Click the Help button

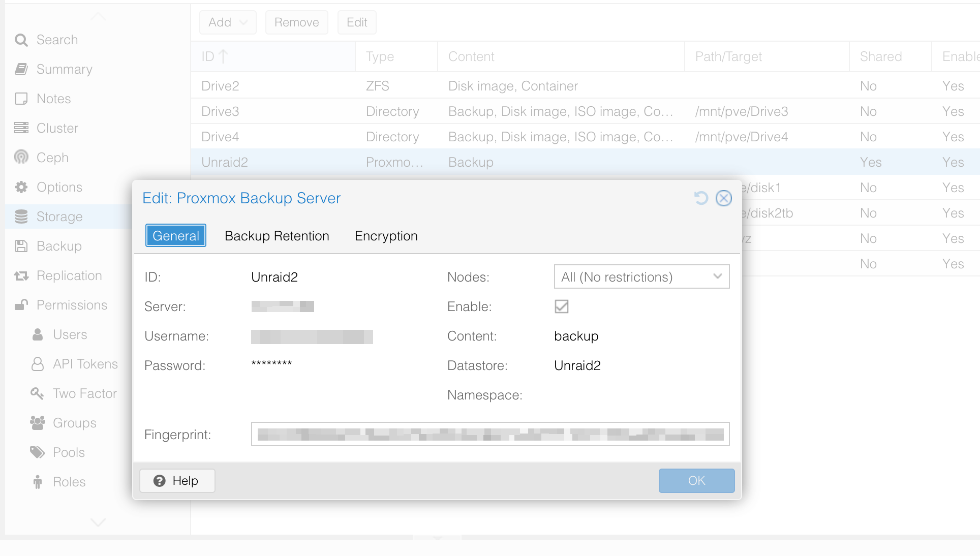click(x=177, y=480)
